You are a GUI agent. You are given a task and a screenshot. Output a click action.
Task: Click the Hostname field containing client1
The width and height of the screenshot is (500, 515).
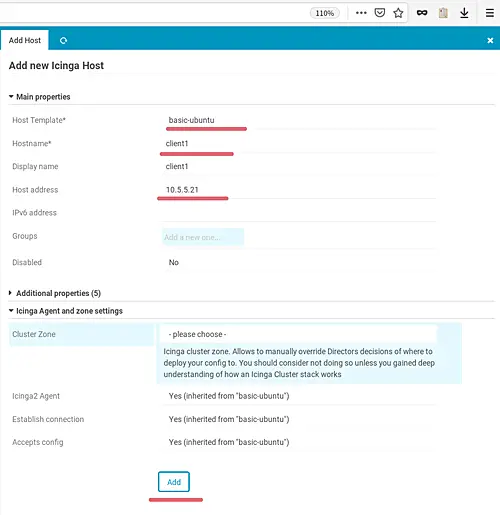click(x=299, y=144)
